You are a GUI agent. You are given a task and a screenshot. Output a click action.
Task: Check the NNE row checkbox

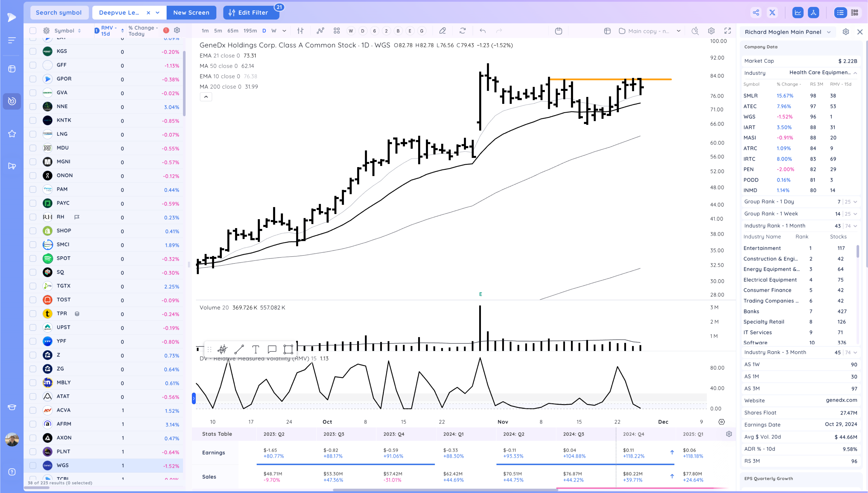[33, 106]
